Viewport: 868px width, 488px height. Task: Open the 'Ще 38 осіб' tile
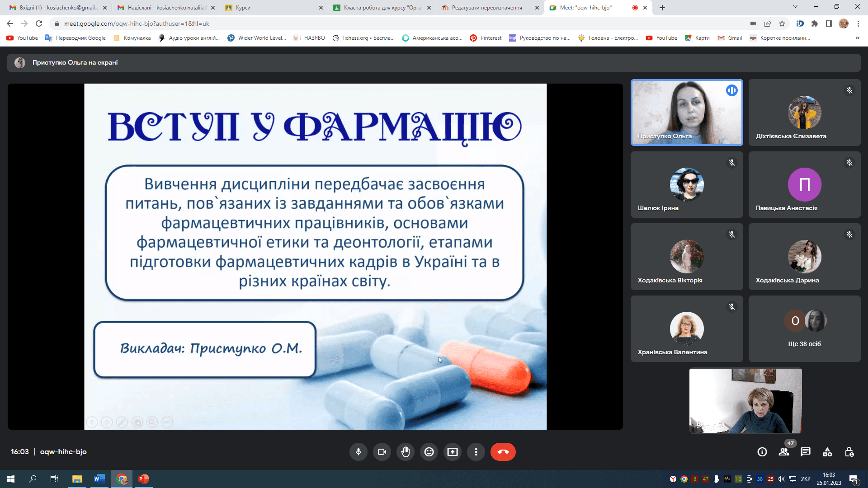click(x=805, y=328)
